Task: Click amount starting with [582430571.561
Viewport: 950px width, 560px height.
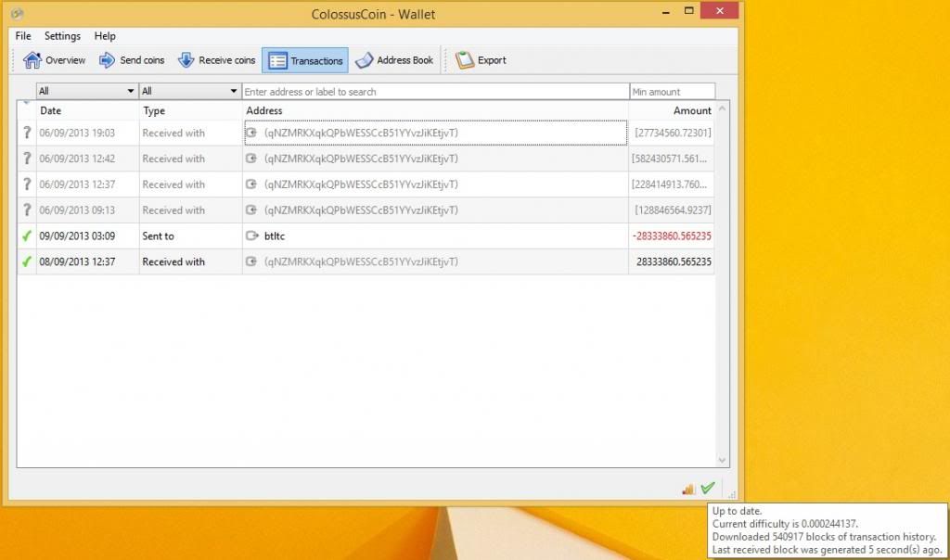Action: (670, 159)
